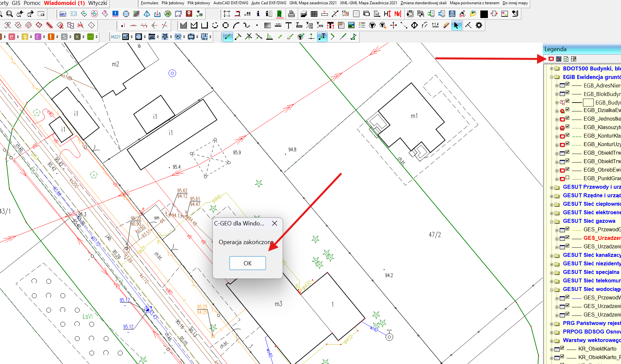Click AutoCAD DXF/DWG export option

(231, 3)
